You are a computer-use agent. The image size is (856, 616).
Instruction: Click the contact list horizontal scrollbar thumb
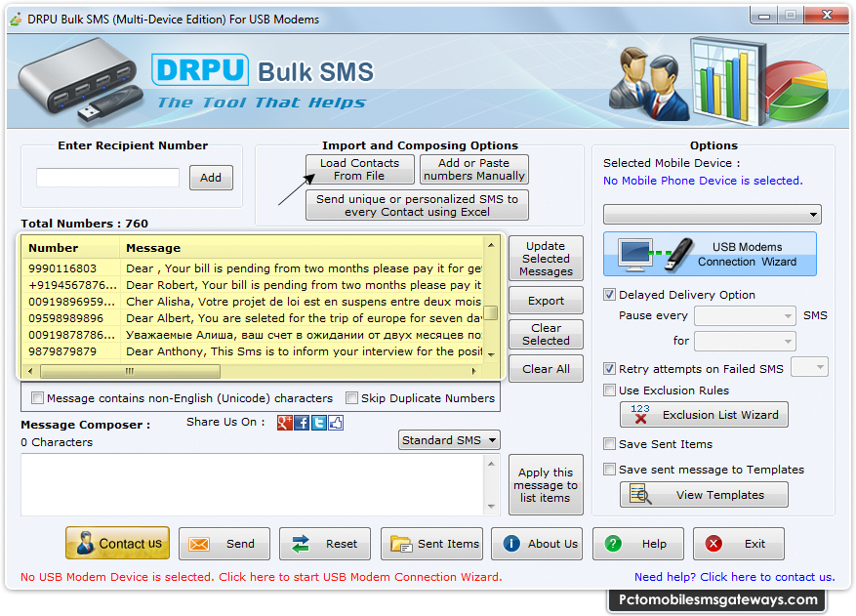(x=130, y=371)
